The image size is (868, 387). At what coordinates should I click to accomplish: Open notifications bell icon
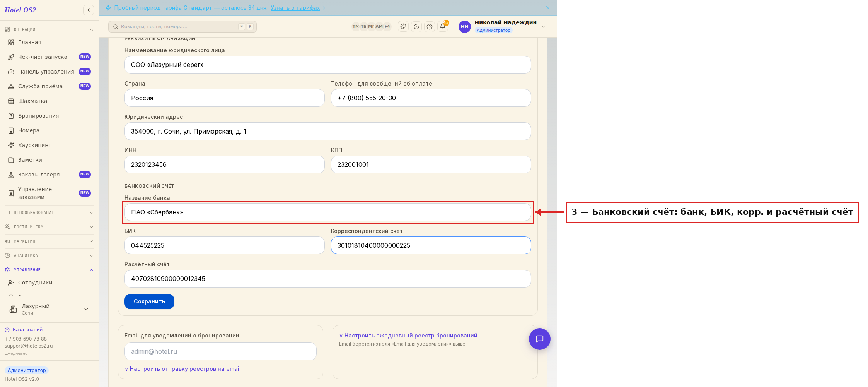pos(443,27)
